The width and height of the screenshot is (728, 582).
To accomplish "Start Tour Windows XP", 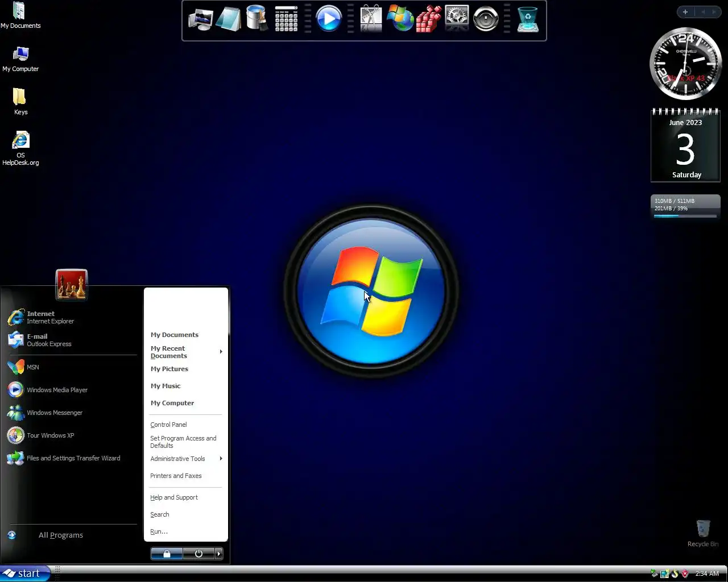I will pyautogui.click(x=72, y=435).
